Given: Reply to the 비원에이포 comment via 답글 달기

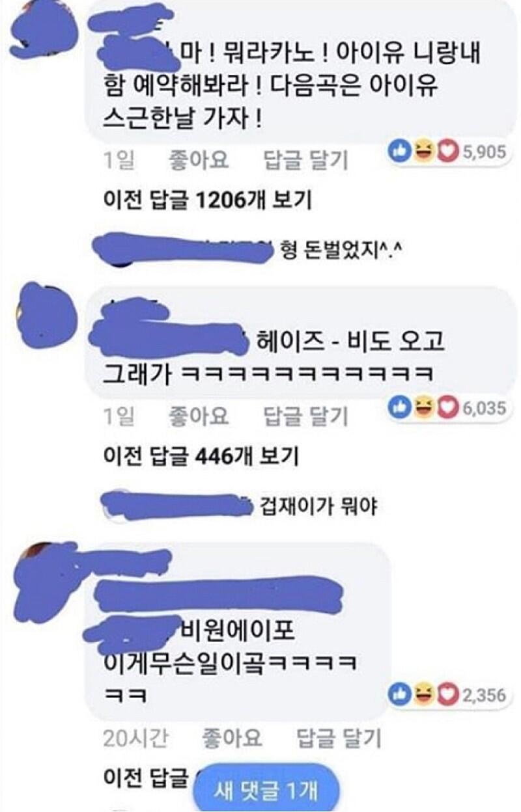Looking at the screenshot, I should [x=339, y=738].
